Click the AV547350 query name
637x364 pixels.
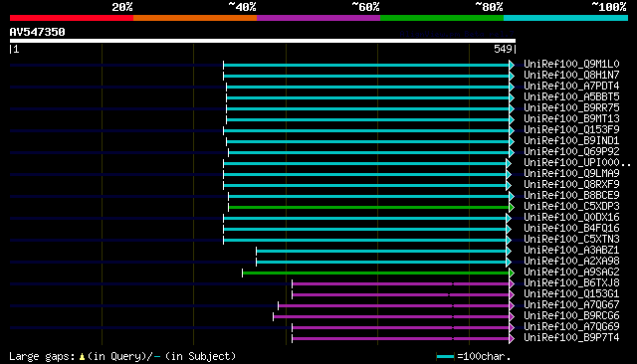38,32
